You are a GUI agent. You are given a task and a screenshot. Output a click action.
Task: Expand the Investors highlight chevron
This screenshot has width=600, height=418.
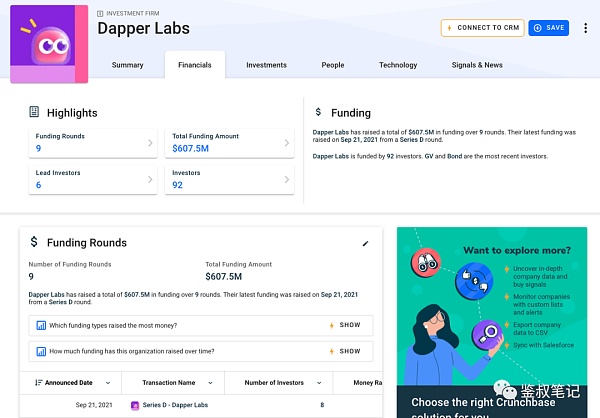click(x=287, y=180)
